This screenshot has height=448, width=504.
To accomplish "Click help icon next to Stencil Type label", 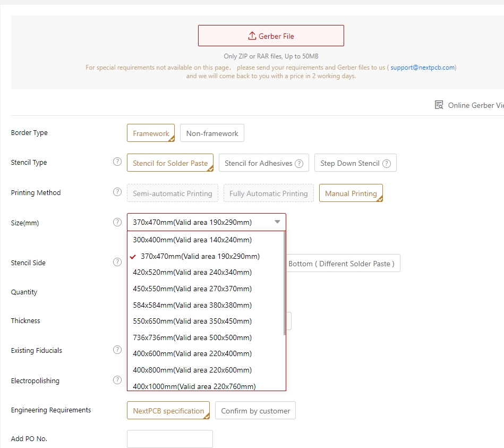I will pos(117,162).
